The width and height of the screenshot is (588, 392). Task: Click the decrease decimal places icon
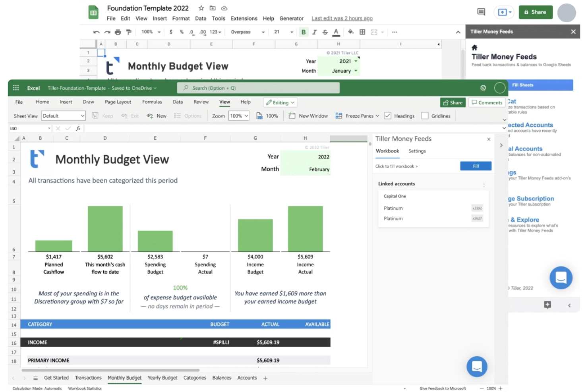click(191, 32)
